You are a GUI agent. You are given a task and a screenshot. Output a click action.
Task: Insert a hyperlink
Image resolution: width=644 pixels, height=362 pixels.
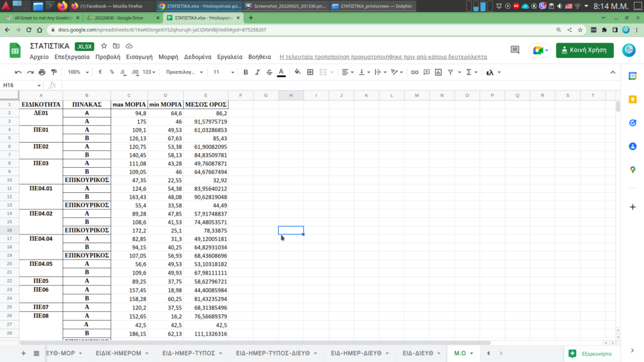415,72
